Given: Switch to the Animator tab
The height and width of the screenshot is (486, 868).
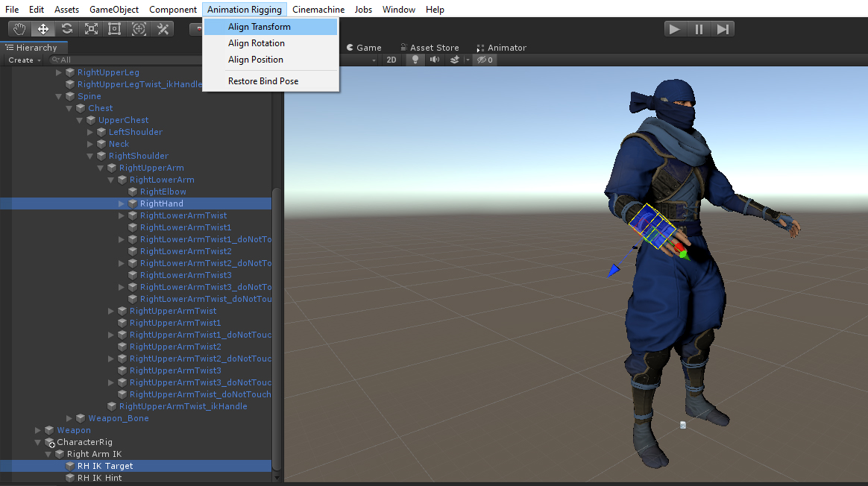Looking at the screenshot, I should tap(501, 48).
